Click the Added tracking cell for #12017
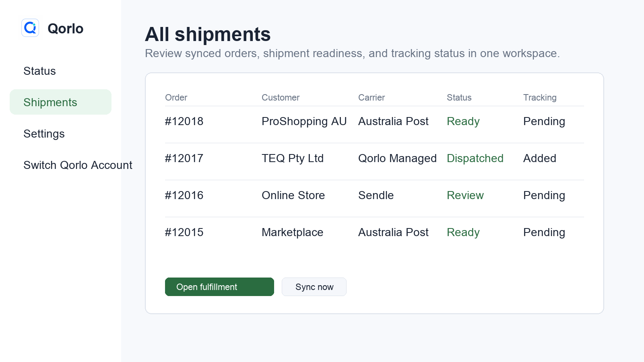 [x=540, y=158]
